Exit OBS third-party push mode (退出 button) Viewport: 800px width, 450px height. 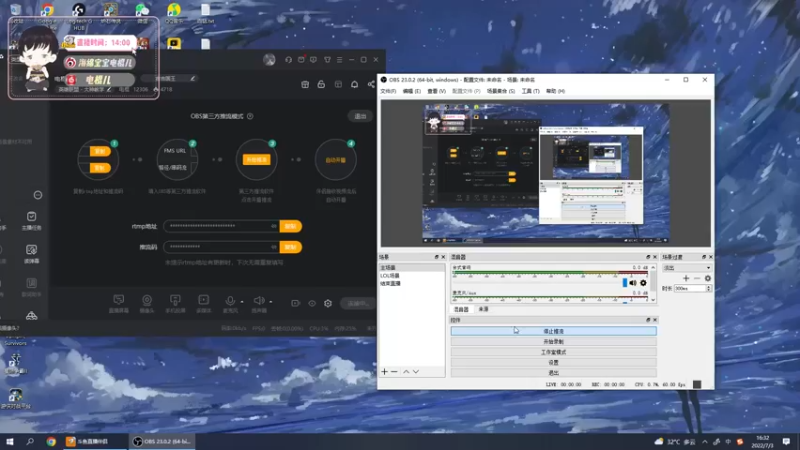tap(360, 116)
